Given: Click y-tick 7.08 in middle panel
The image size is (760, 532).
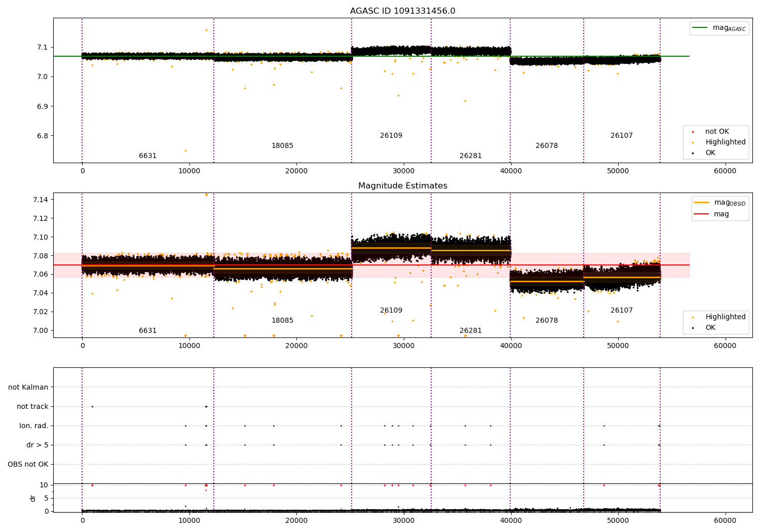Looking at the screenshot, I should pos(41,256).
